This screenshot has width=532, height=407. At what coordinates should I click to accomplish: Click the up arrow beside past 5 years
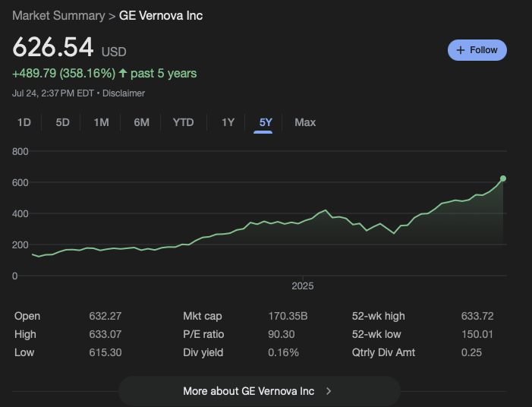[x=123, y=73]
